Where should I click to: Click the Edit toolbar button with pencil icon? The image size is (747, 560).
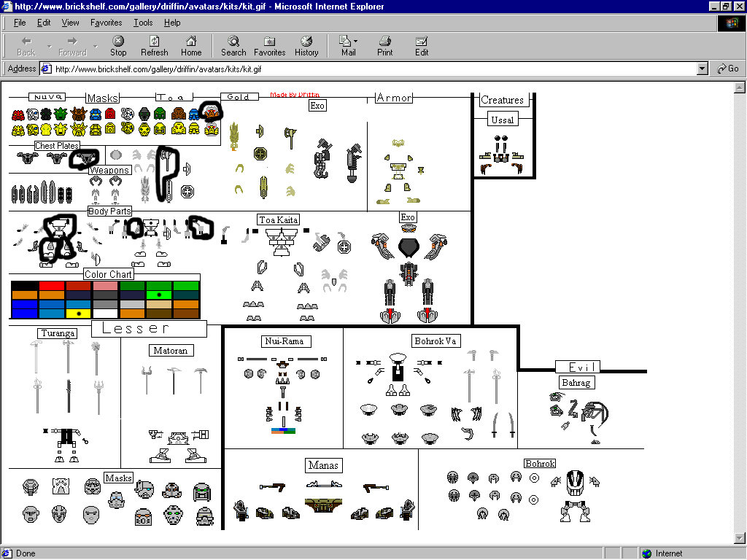point(422,46)
